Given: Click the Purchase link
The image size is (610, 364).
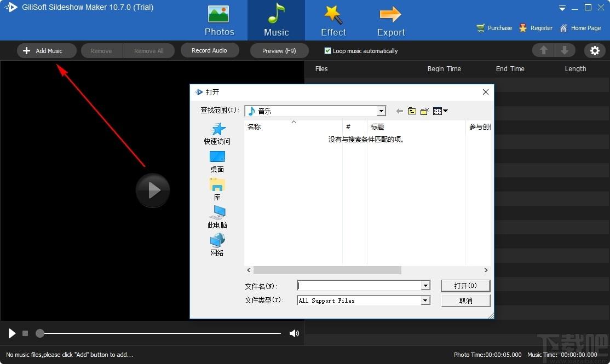Looking at the screenshot, I should click(494, 28).
